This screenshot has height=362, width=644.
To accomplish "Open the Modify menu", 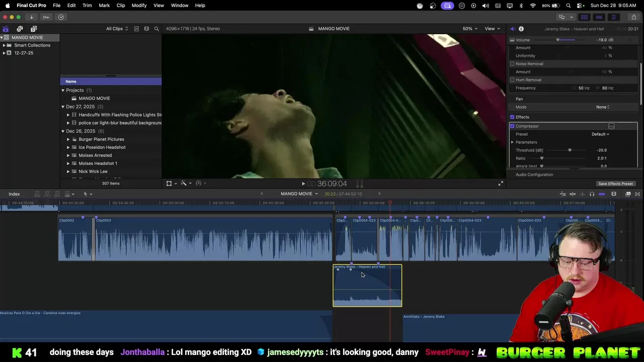I will (x=139, y=6).
